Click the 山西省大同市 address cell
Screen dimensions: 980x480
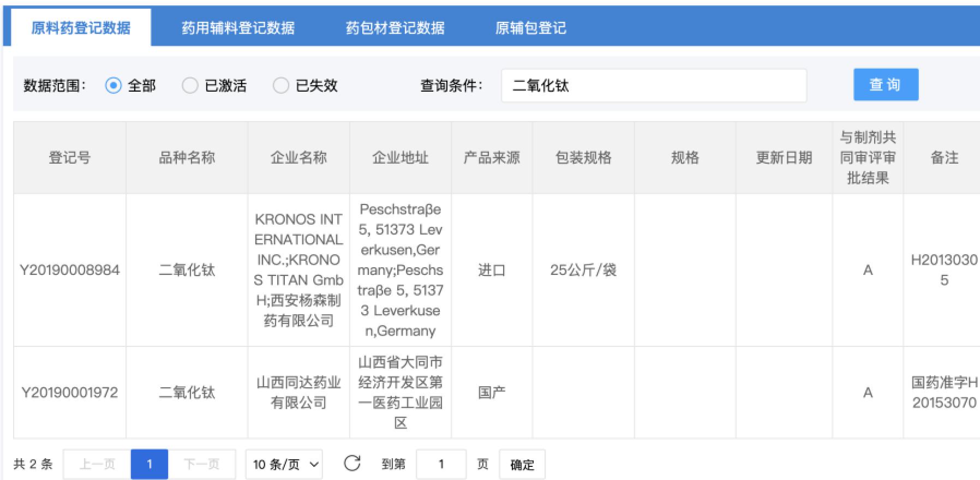point(401,392)
